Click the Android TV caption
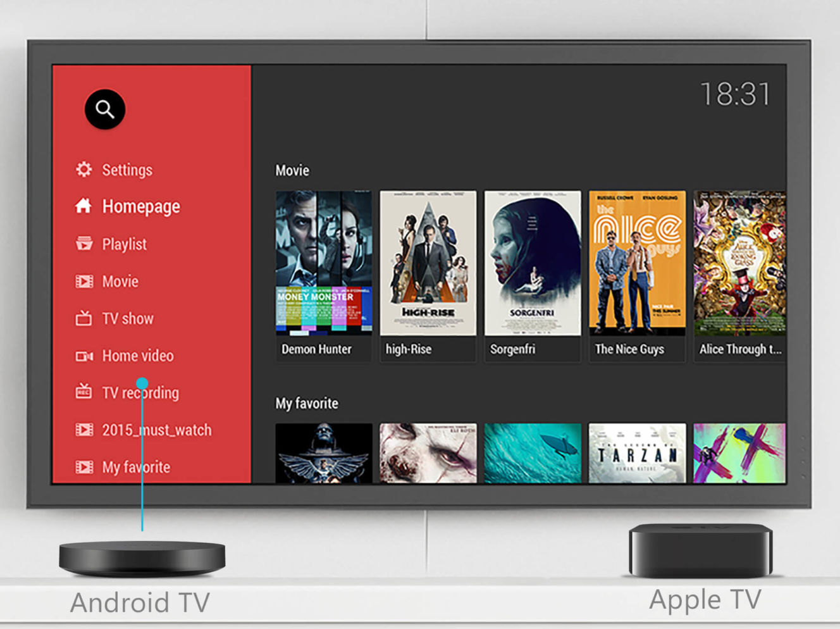Viewport: 840px width, 629px height. [140, 602]
